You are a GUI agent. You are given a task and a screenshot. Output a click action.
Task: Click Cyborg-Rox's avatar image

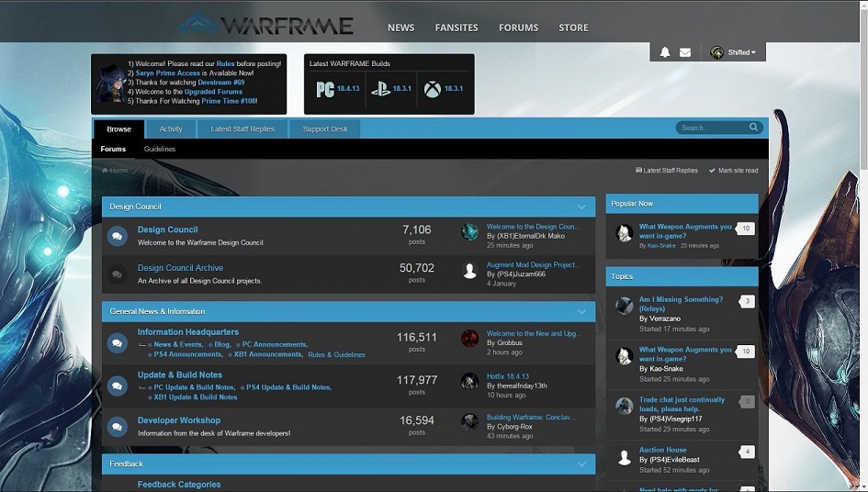tap(469, 422)
